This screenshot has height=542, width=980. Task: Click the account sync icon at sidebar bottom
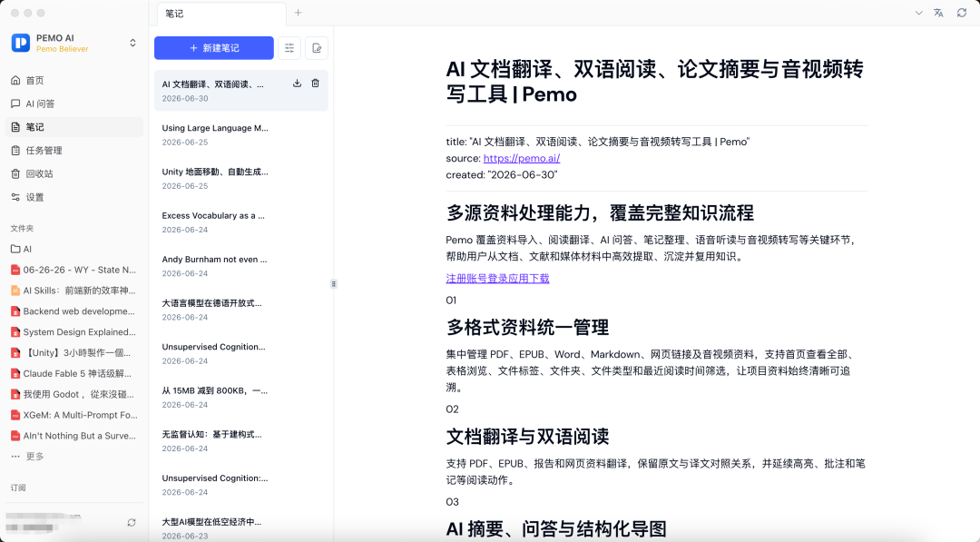point(132,523)
